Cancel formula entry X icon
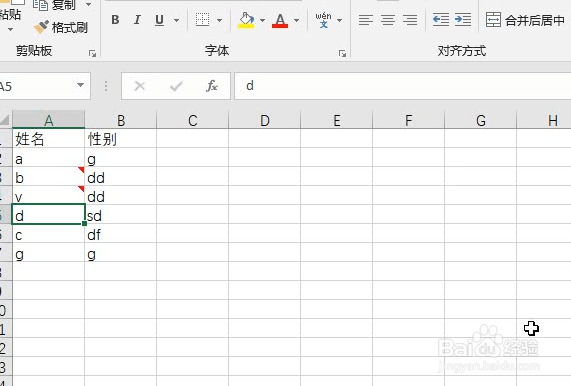Viewport: 571px width, 386px height. click(140, 86)
